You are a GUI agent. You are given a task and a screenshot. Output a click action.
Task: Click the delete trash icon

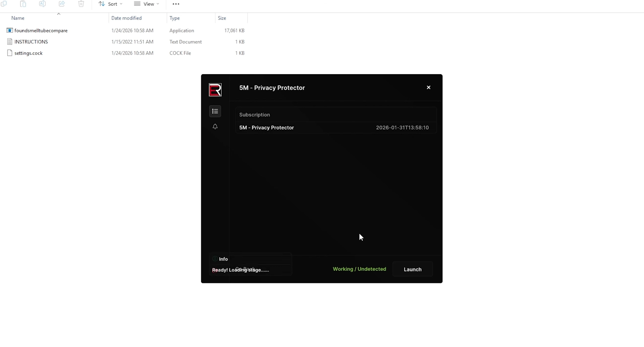(x=81, y=4)
